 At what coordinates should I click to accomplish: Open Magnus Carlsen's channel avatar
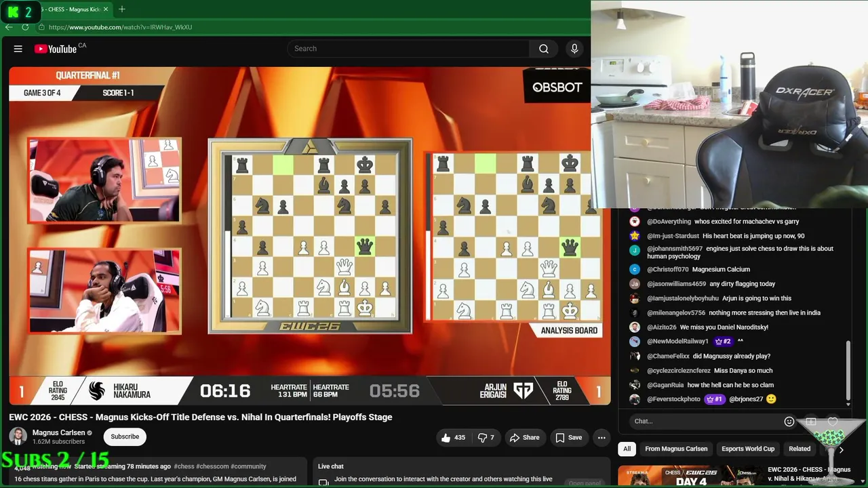[x=18, y=436]
